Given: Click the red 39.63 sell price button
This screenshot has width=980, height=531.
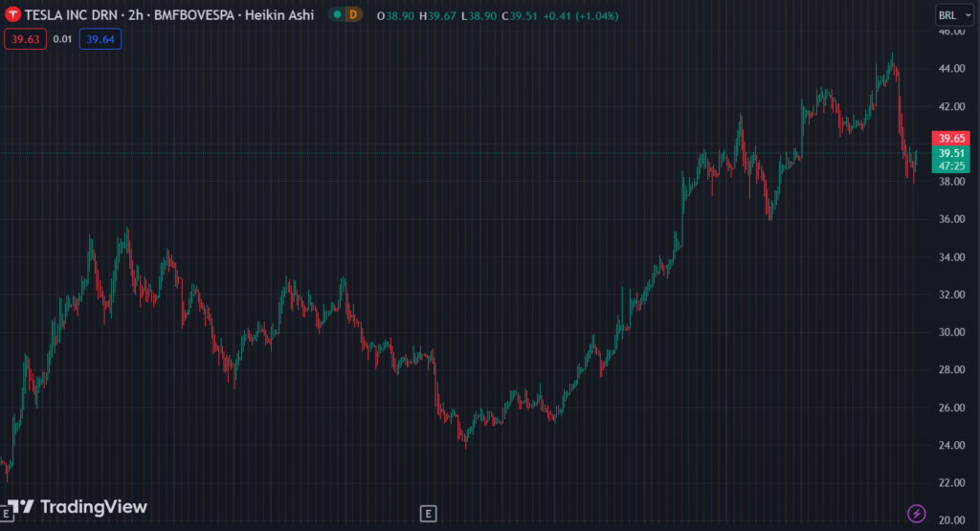Looking at the screenshot, I should [x=25, y=39].
